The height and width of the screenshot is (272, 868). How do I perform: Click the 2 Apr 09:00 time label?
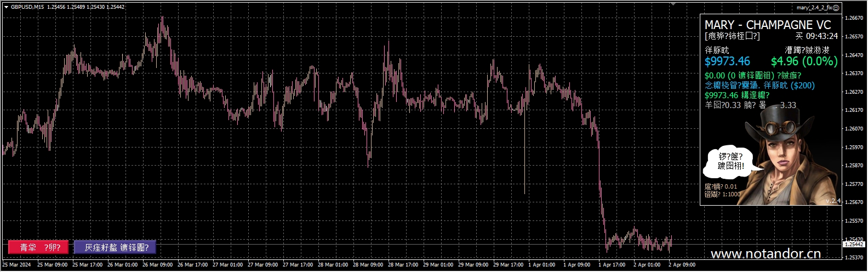(x=681, y=265)
